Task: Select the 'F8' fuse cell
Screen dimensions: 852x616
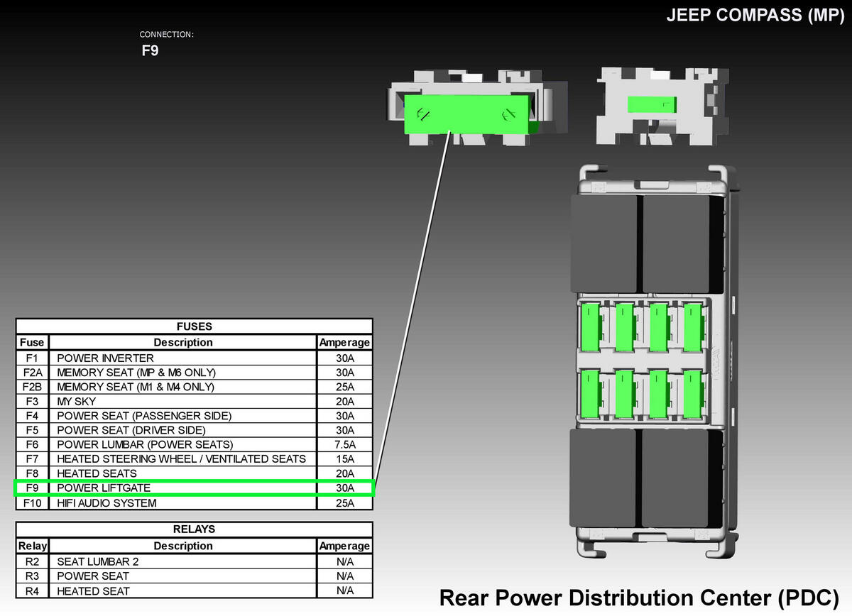Action: tap(32, 473)
